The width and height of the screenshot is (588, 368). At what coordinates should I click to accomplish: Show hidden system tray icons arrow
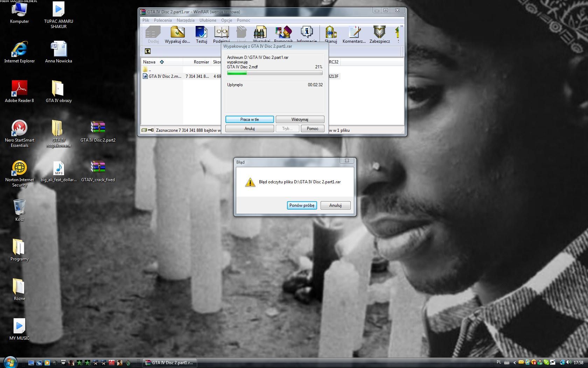[x=514, y=363]
